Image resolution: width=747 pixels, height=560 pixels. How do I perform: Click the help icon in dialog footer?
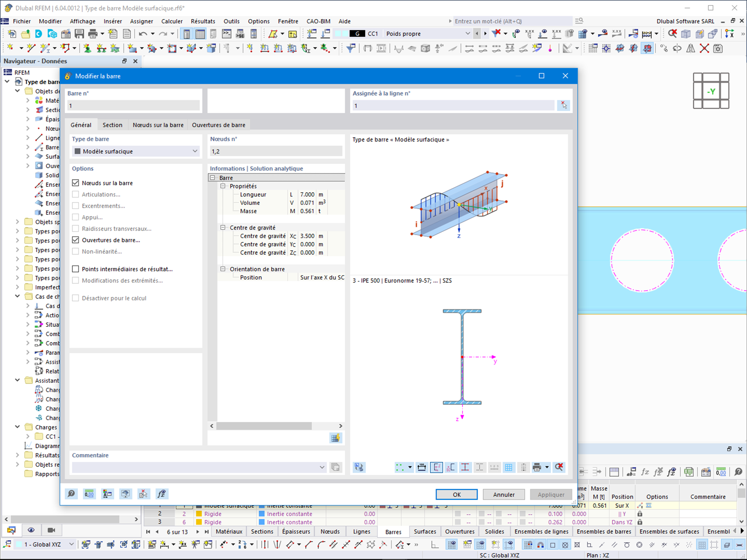[71, 494]
